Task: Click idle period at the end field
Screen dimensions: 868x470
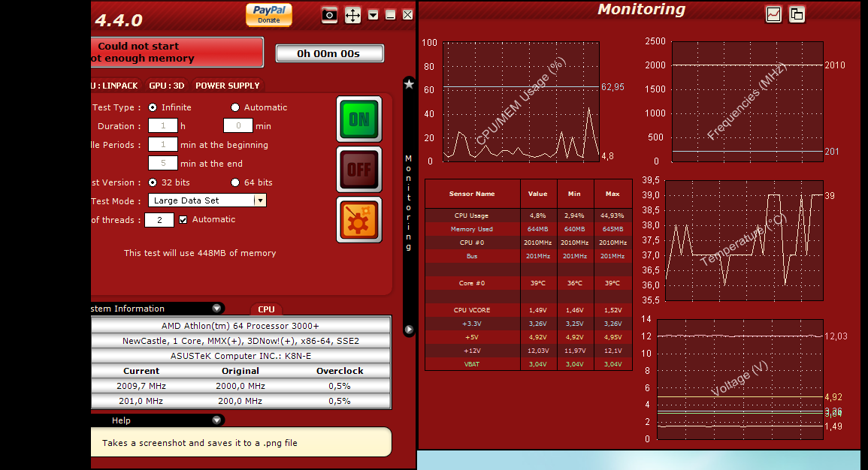Action: [163, 163]
